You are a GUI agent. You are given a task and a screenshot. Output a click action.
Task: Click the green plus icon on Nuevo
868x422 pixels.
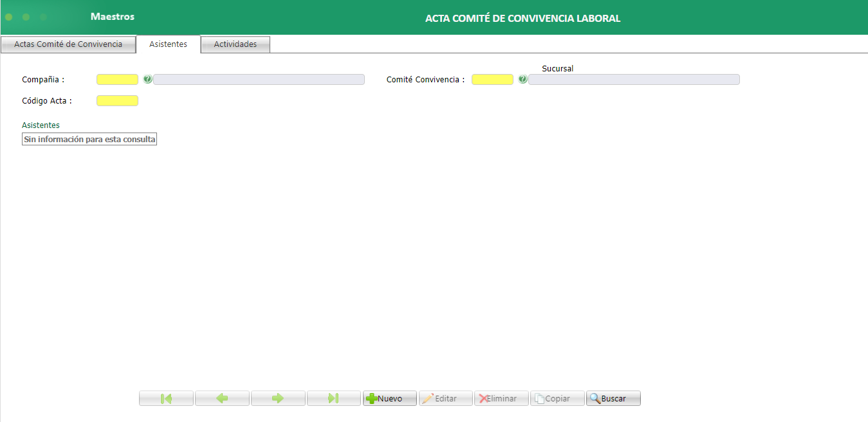pos(373,398)
